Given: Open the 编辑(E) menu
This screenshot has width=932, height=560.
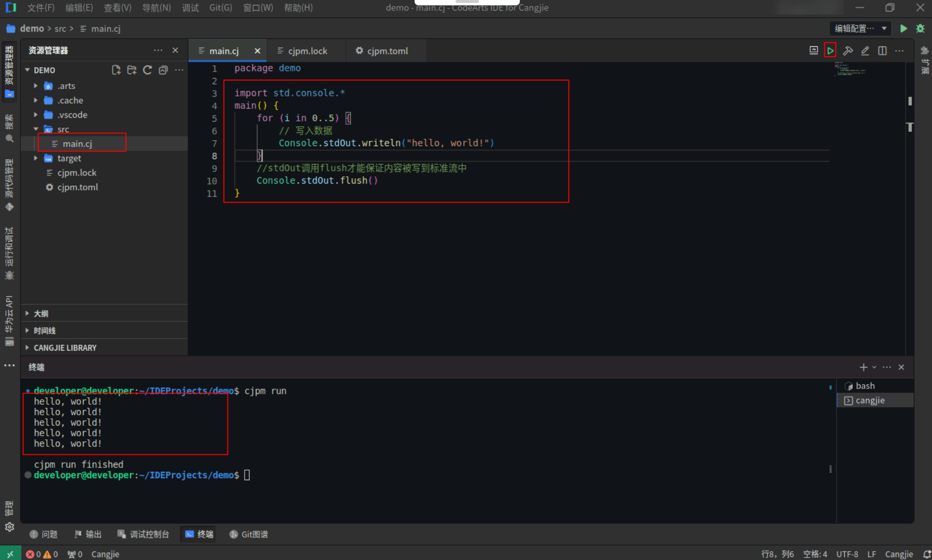Looking at the screenshot, I should pos(79,8).
